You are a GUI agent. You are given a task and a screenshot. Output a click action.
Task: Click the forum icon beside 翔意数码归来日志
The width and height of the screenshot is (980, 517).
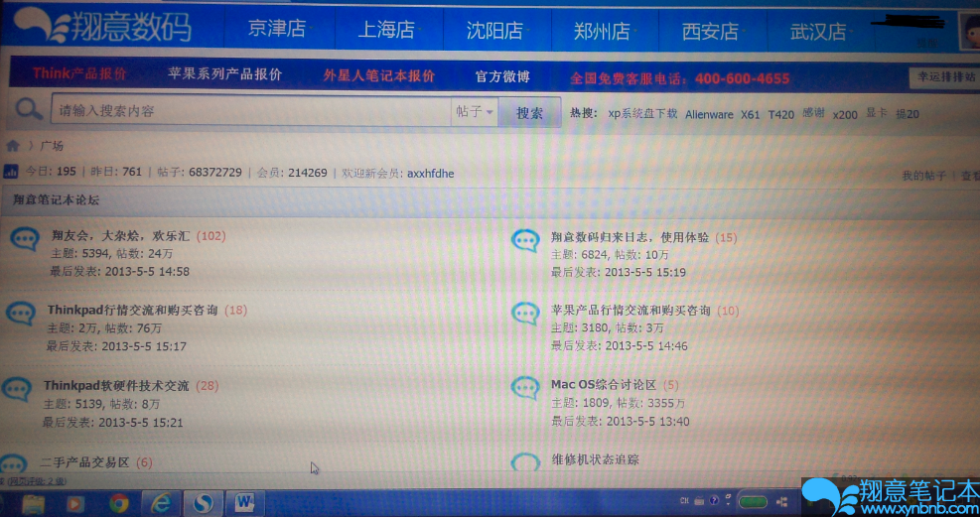coord(525,240)
